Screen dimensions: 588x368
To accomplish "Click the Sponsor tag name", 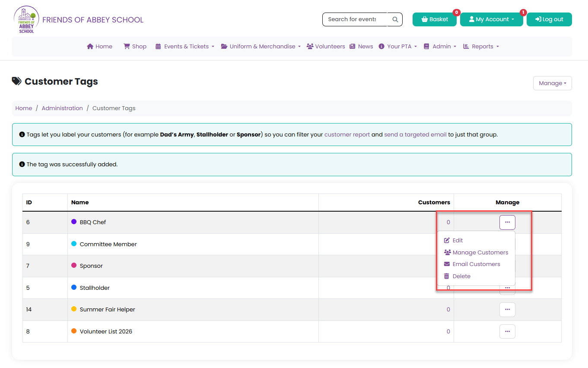I will point(91,266).
